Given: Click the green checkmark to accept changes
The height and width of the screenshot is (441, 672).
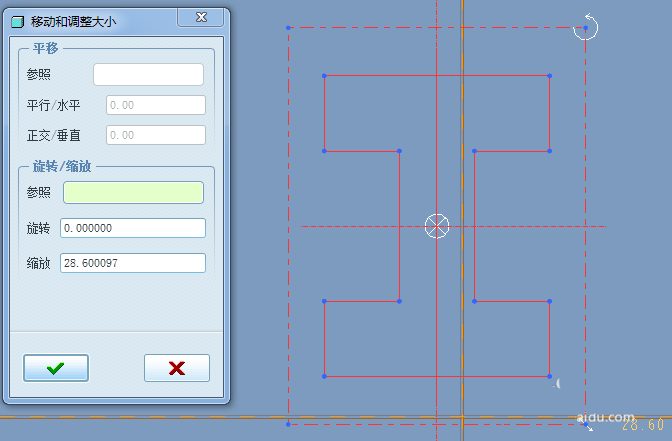Looking at the screenshot, I should coord(56,368).
